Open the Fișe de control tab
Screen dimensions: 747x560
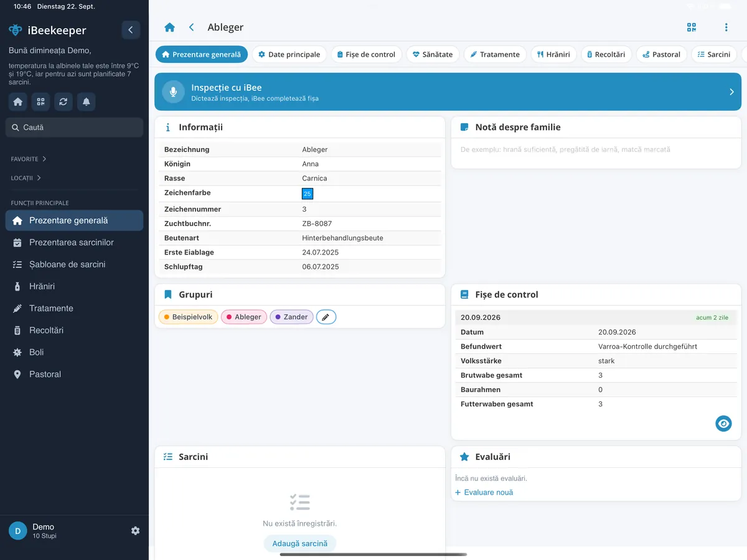(366, 55)
